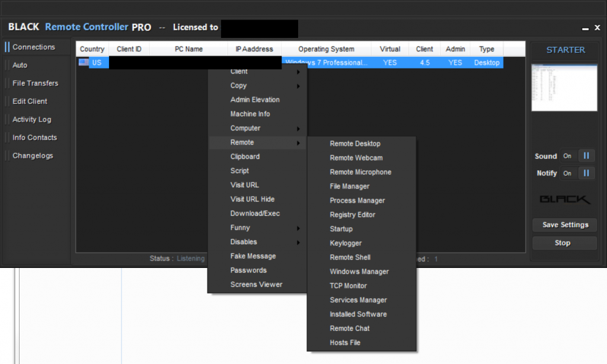607x364 pixels.
Task: Choose Installed Software in the submenu
Action: 362,314
